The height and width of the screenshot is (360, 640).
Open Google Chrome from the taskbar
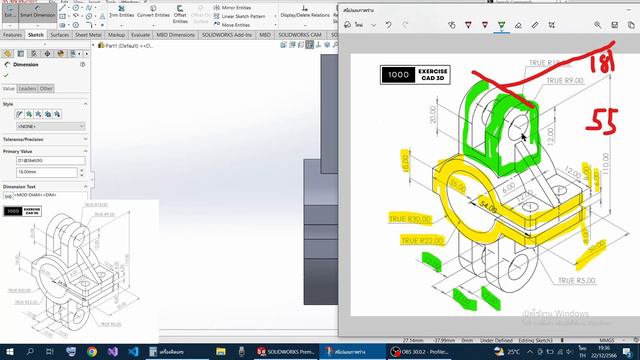click(92, 351)
